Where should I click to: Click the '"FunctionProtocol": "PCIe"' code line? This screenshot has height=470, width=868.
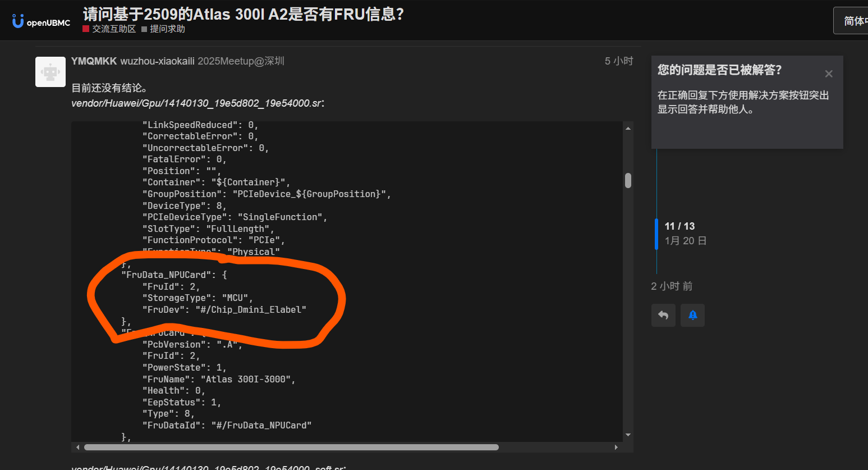point(214,240)
